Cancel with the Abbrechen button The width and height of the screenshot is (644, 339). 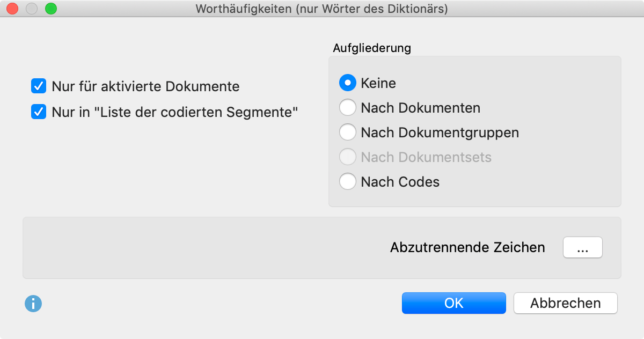click(566, 303)
